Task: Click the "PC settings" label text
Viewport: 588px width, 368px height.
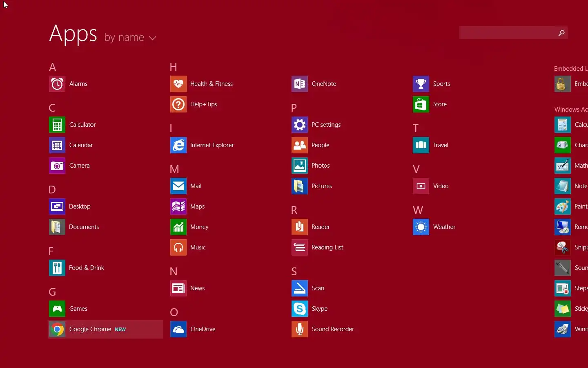Action: point(326,125)
